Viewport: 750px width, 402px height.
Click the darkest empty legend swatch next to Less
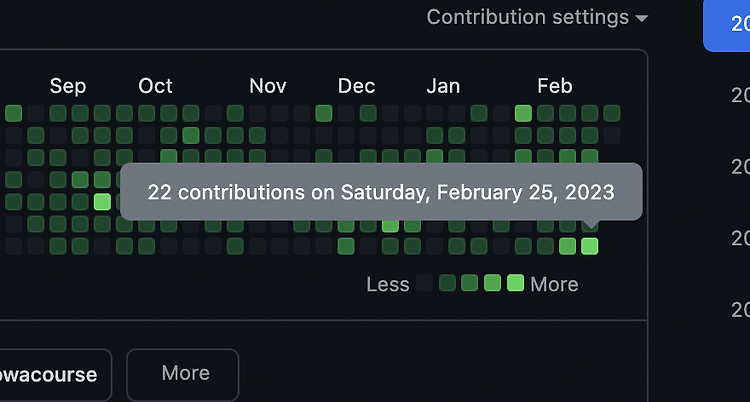(x=424, y=283)
